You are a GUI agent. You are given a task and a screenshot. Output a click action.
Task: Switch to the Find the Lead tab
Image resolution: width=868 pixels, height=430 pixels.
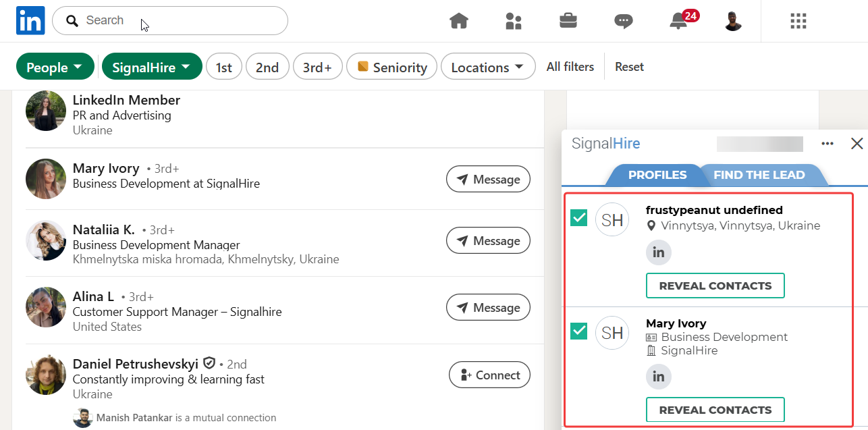759,175
